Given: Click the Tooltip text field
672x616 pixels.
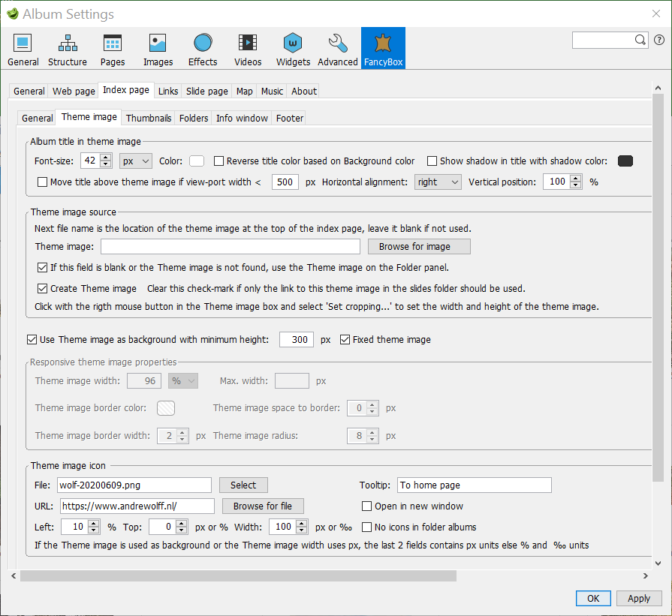Looking at the screenshot, I should click(474, 485).
